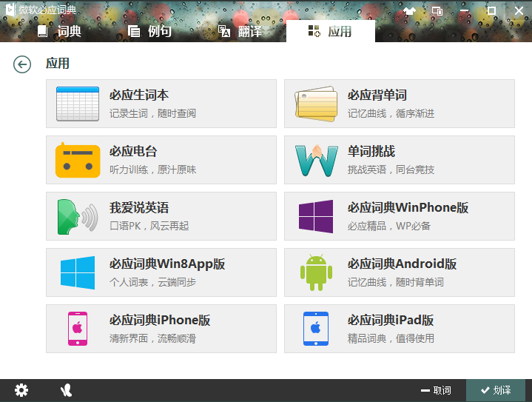Click the green Android robot icon
The image size is (532, 402).
click(316, 272)
